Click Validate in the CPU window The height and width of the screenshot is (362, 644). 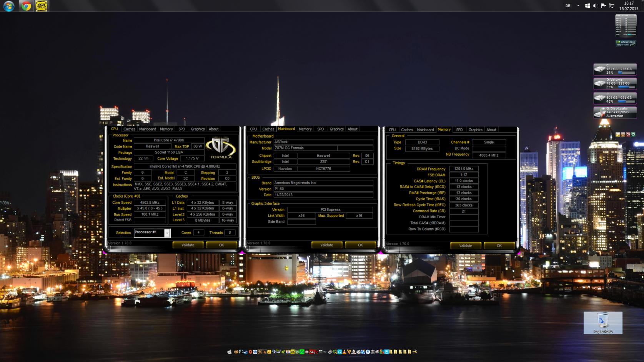(188, 245)
